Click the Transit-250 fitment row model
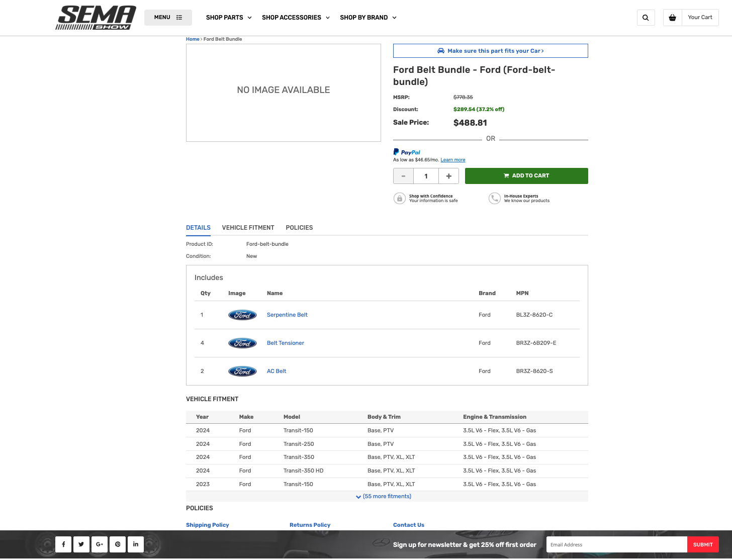Viewport: 732px width, 560px height. [299, 444]
